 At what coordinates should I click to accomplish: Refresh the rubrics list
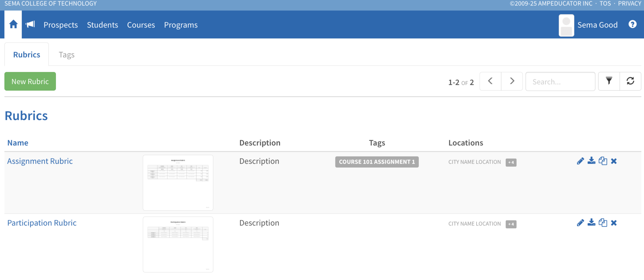coord(630,81)
